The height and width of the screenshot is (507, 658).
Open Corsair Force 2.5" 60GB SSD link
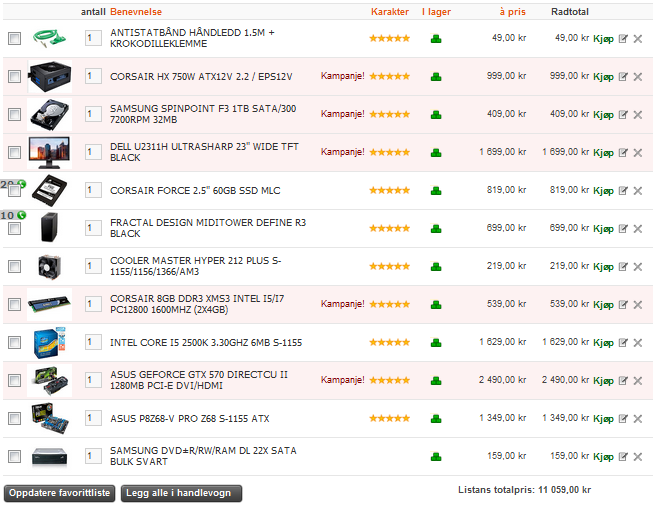tap(195, 191)
